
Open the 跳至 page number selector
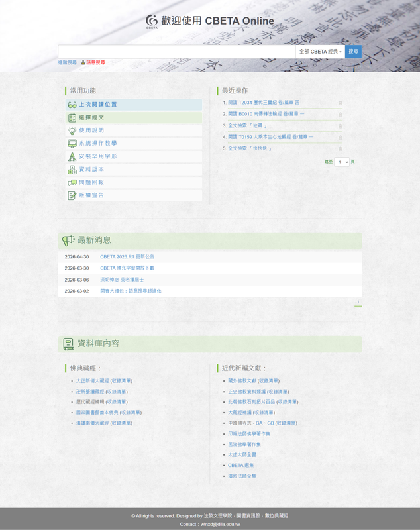[x=342, y=162]
